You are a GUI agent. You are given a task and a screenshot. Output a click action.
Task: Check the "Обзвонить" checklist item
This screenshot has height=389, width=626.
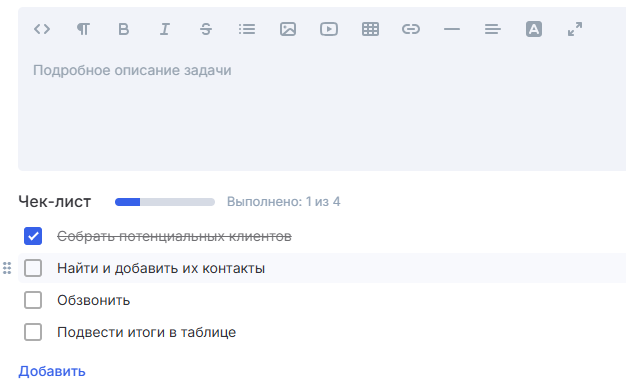coord(33,300)
